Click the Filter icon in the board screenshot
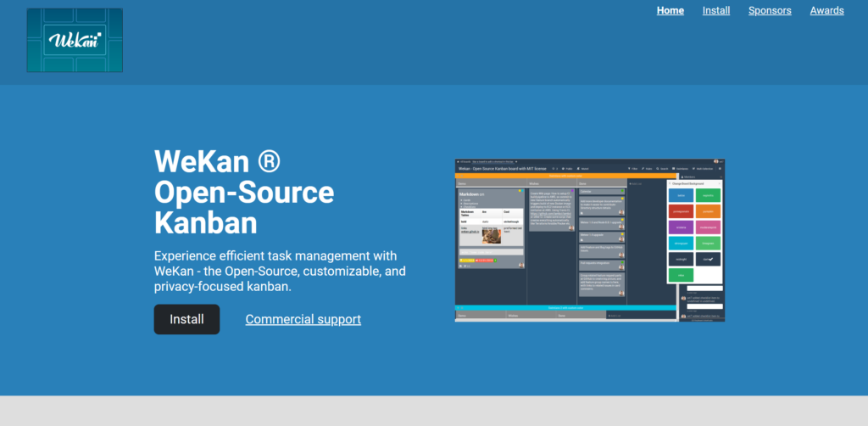 point(632,169)
